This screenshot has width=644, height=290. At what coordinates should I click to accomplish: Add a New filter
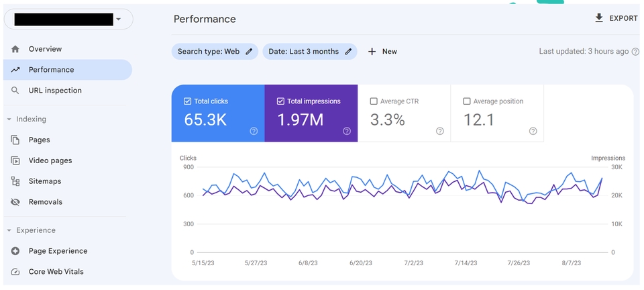pyautogui.click(x=382, y=52)
